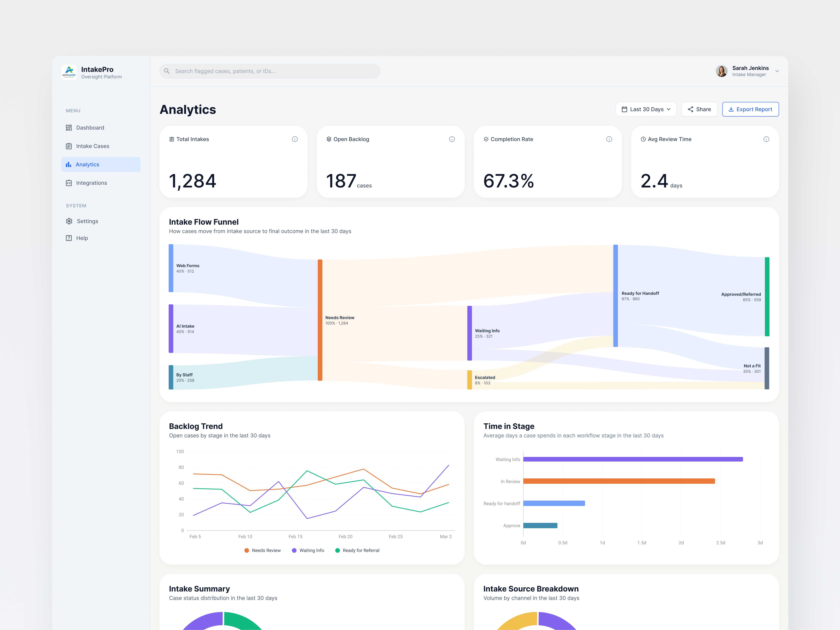Click the Waiting Info bar in Time in Stage
840x630 pixels.
pyautogui.click(x=633, y=459)
